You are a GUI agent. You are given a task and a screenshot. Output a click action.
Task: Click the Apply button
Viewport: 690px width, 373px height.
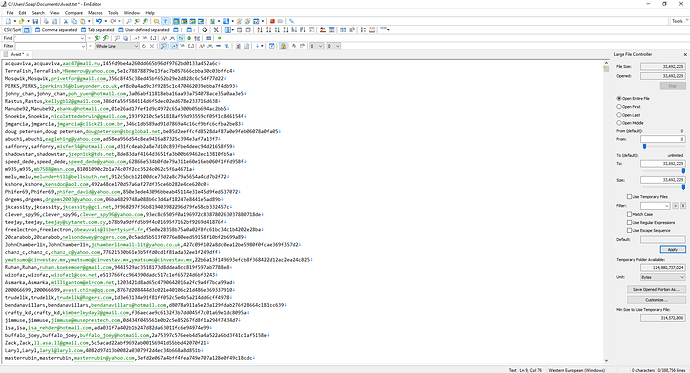click(672, 249)
